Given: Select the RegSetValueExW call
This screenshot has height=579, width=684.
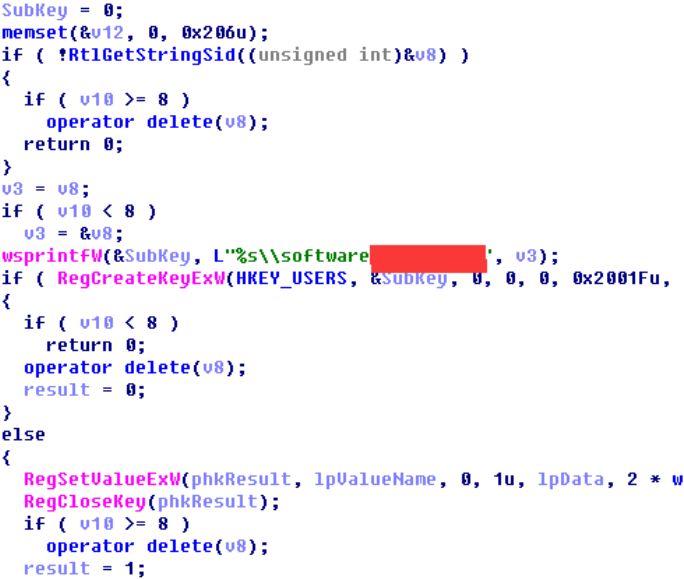Looking at the screenshot, I should click(102, 480).
